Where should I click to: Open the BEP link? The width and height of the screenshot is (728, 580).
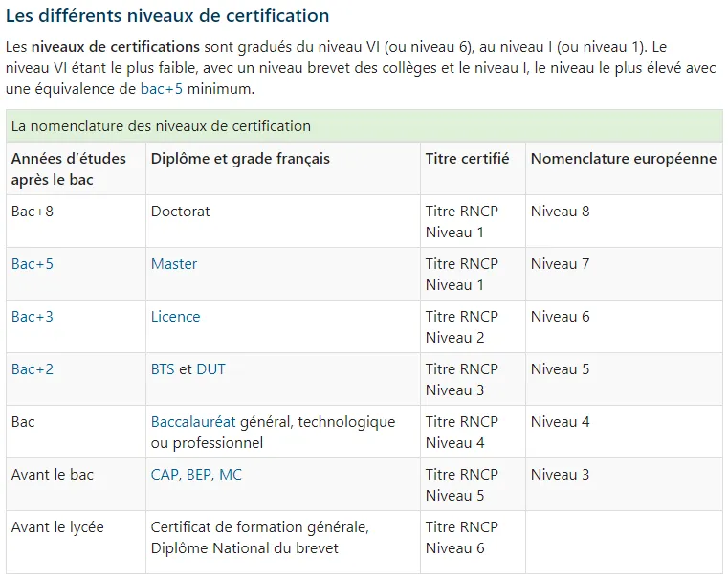tap(199, 475)
